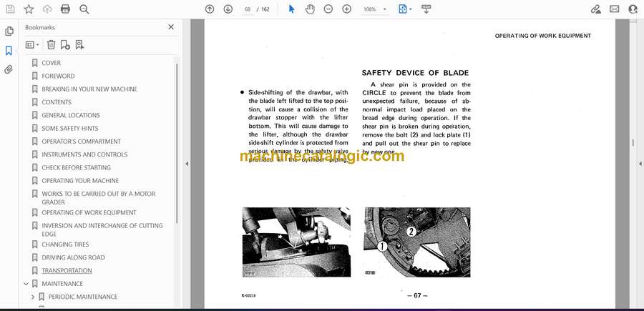Jump to OPERATOR'S COMPARTMENT bookmark

81,142
